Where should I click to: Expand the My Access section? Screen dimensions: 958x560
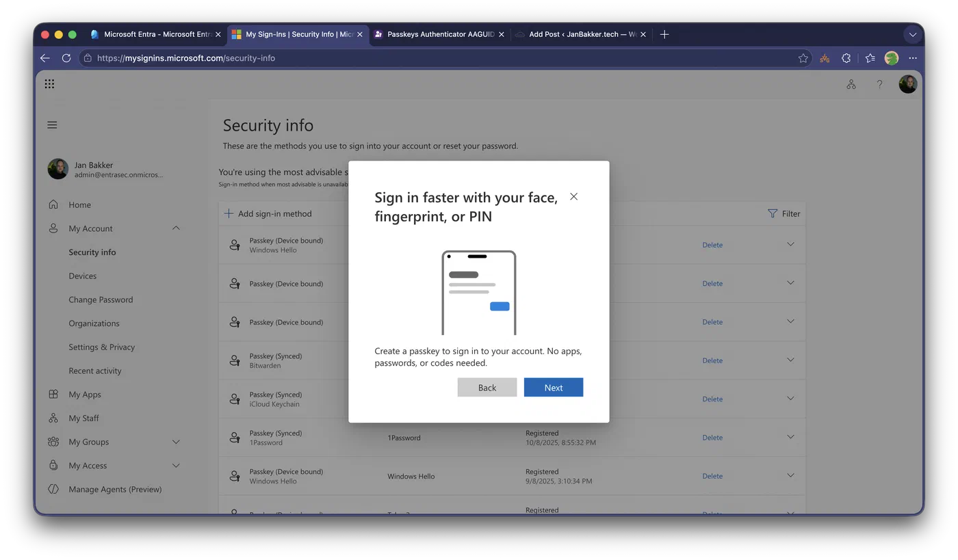[x=176, y=466]
